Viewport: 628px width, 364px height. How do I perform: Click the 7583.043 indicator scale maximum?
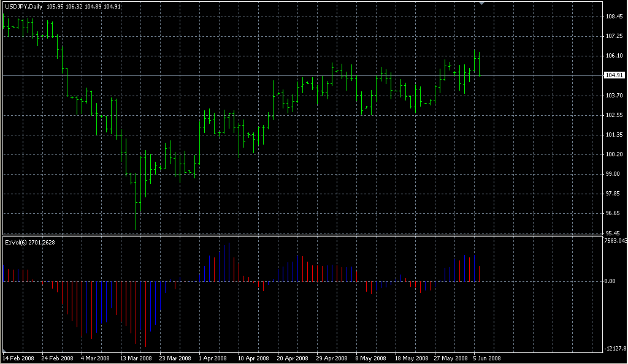616,240
